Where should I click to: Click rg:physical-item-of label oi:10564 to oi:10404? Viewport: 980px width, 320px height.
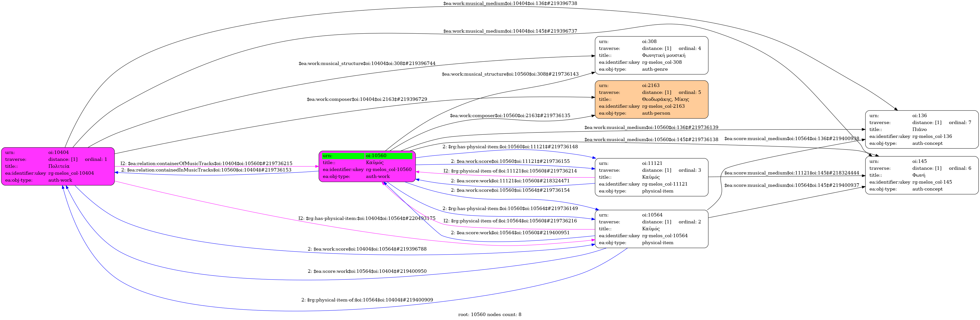pos(367,300)
